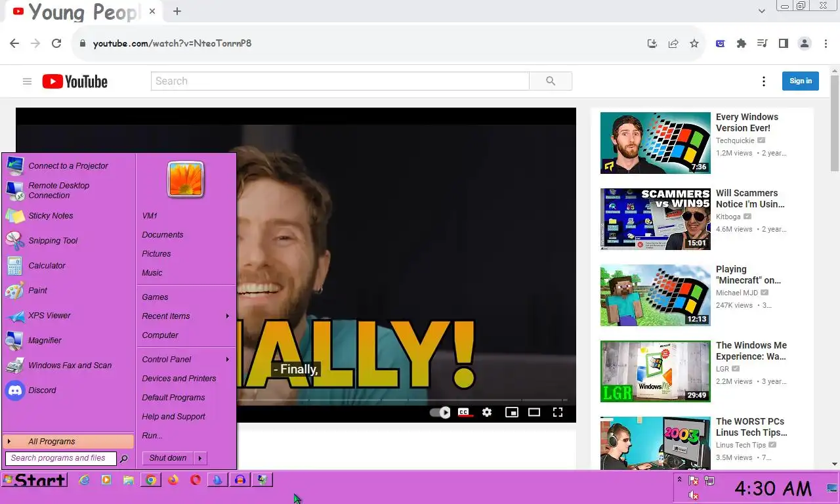The height and width of the screenshot is (504, 840).
Task: Open Every Windows Version Ever thumbnail
Action: [x=656, y=142]
